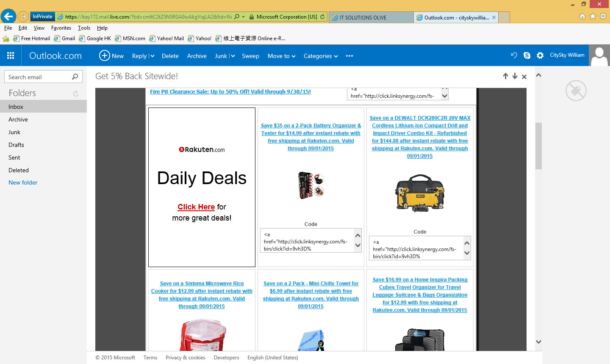610x364 pixels.
Task: Open the Categories dropdown
Action: [321, 56]
